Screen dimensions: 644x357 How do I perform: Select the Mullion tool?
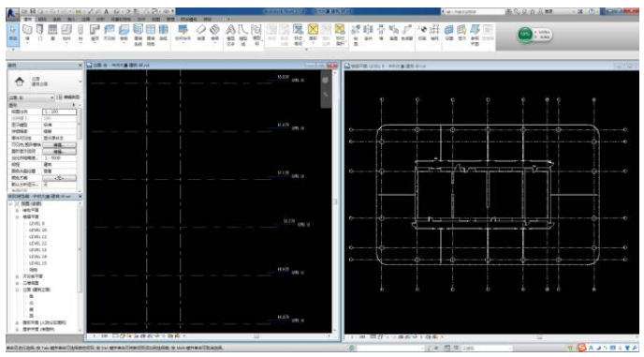pyautogui.click(x=164, y=33)
